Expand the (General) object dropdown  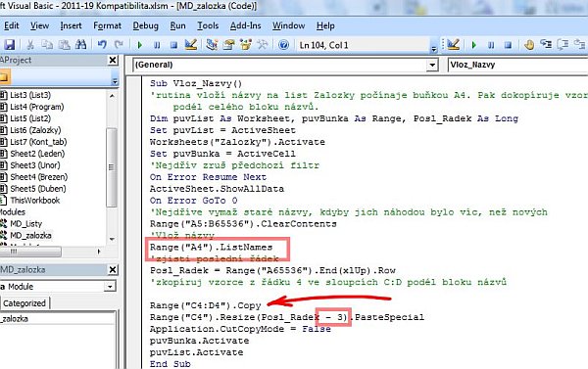click(x=432, y=65)
